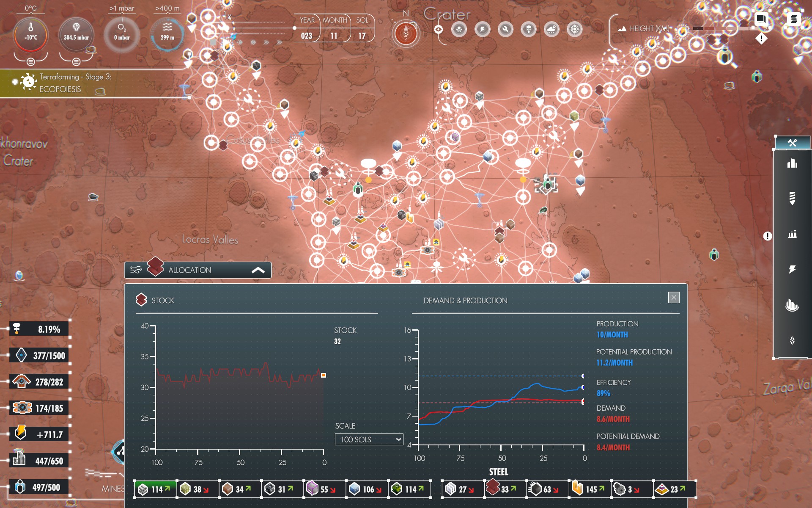
Task: Collapse the Allocation panel chevron
Action: click(x=258, y=270)
